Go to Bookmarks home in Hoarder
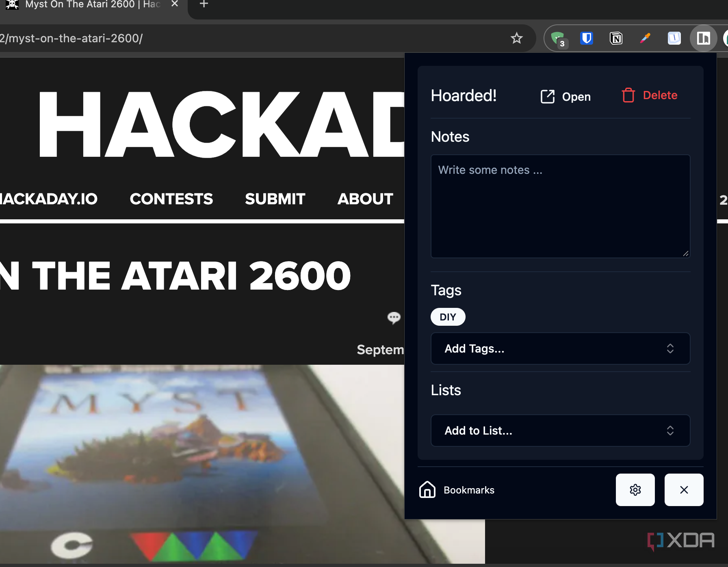 [x=457, y=490]
